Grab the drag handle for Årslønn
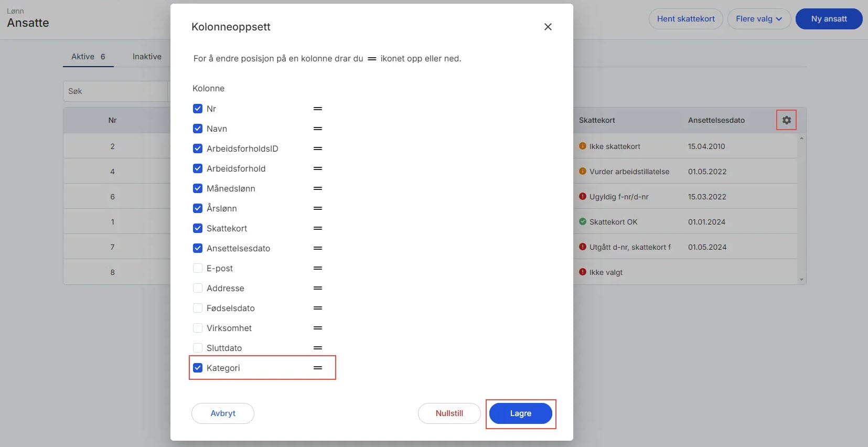This screenshot has width=868, height=447. click(318, 208)
